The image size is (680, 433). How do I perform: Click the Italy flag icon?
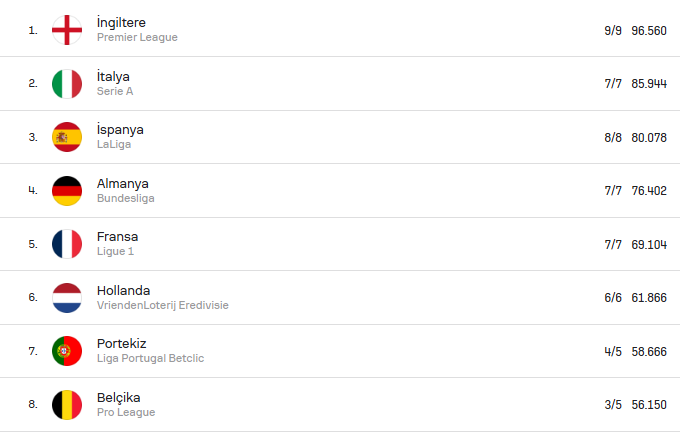click(x=67, y=83)
